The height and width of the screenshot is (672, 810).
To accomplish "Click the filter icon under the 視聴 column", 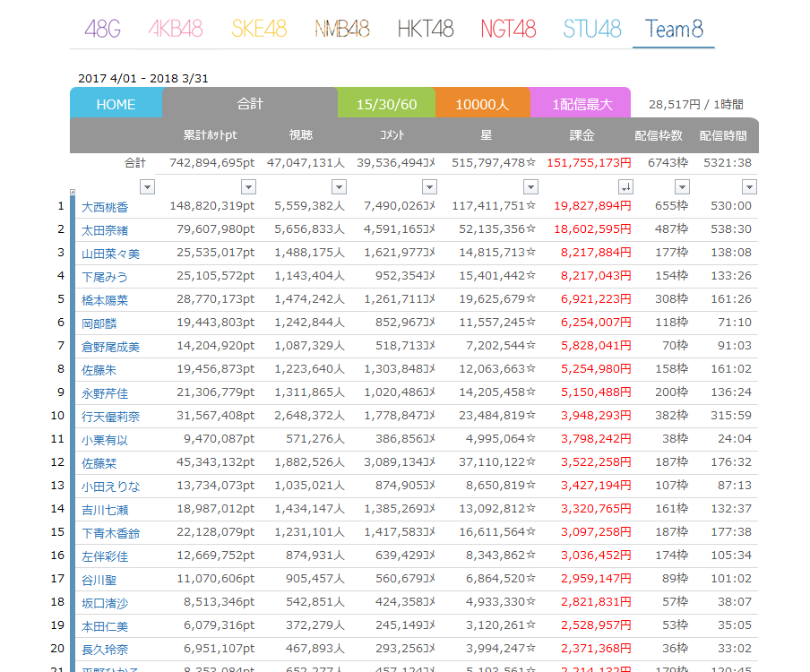I will click(x=339, y=186).
